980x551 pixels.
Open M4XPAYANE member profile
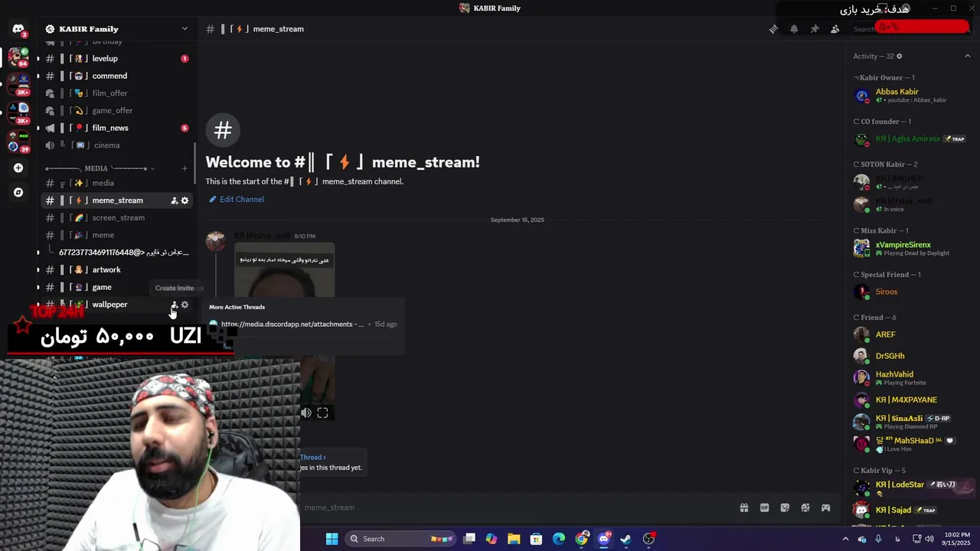pos(911,399)
